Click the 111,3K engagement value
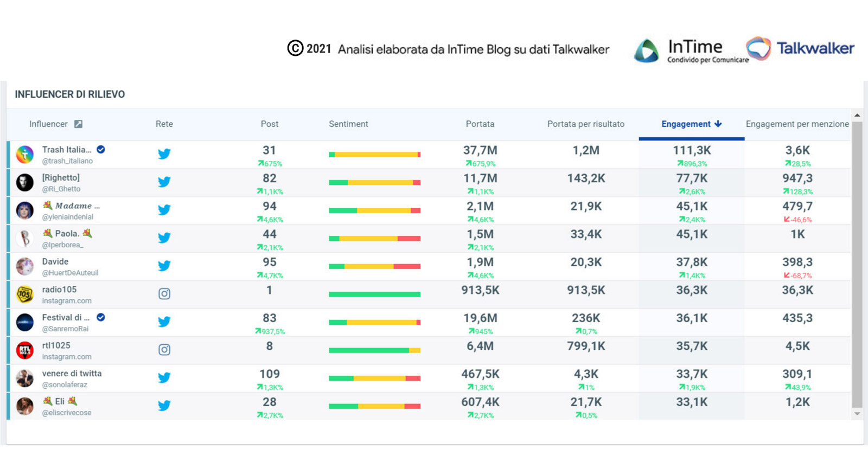The width and height of the screenshot is (868, 449). click(x=692, y=150)
